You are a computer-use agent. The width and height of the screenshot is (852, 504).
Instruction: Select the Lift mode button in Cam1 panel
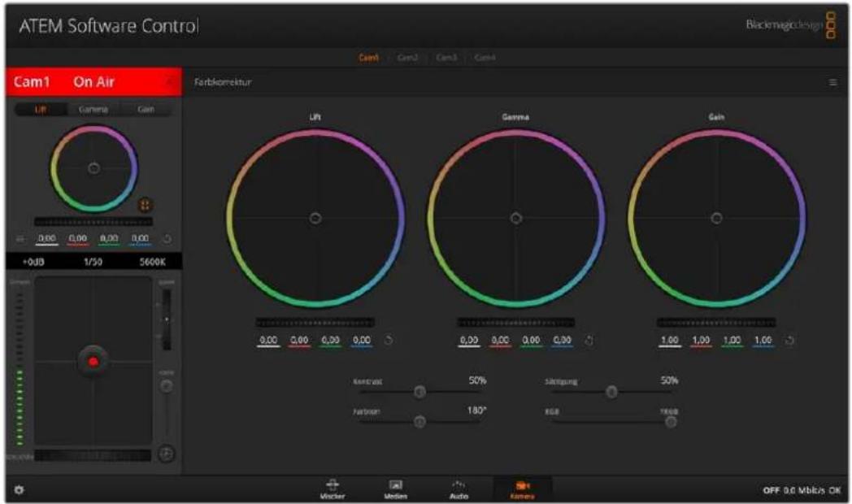coord(40,109)
